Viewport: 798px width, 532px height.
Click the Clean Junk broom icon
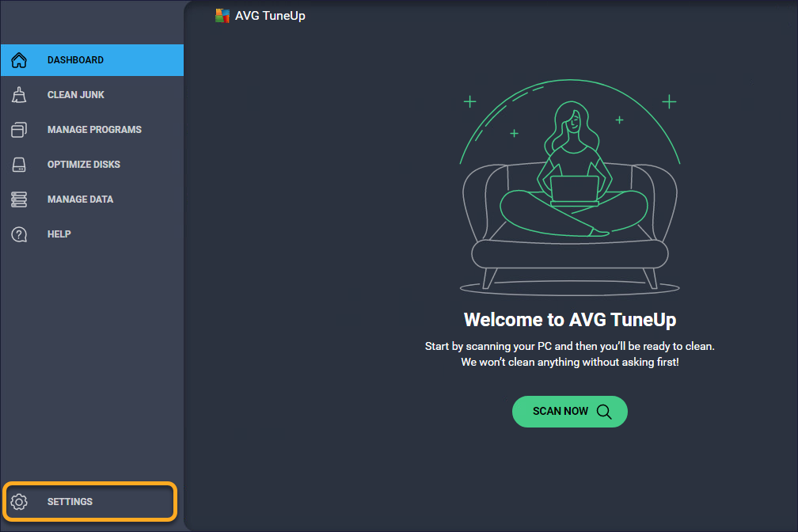pos(19,95)
